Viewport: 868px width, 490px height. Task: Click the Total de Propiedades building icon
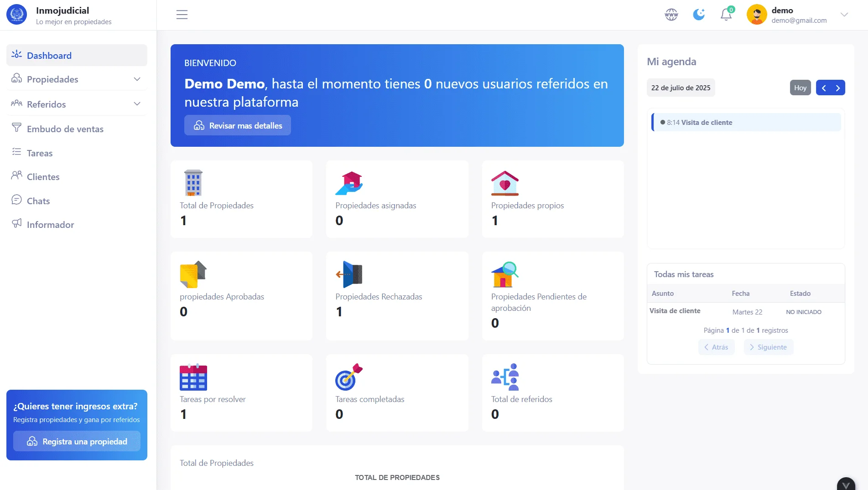[x=193, y=182]
